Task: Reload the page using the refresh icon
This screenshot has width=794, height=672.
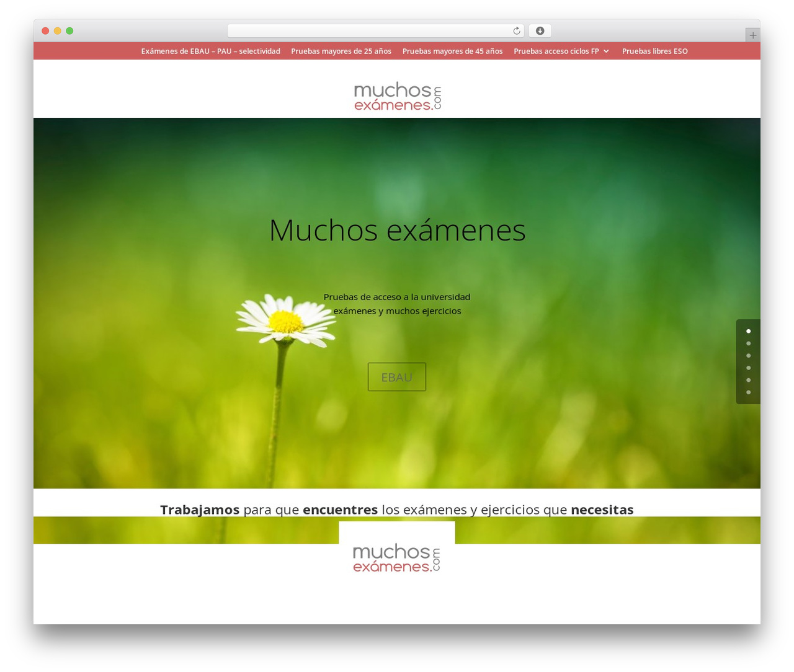Action: click(x=517, y=31)
